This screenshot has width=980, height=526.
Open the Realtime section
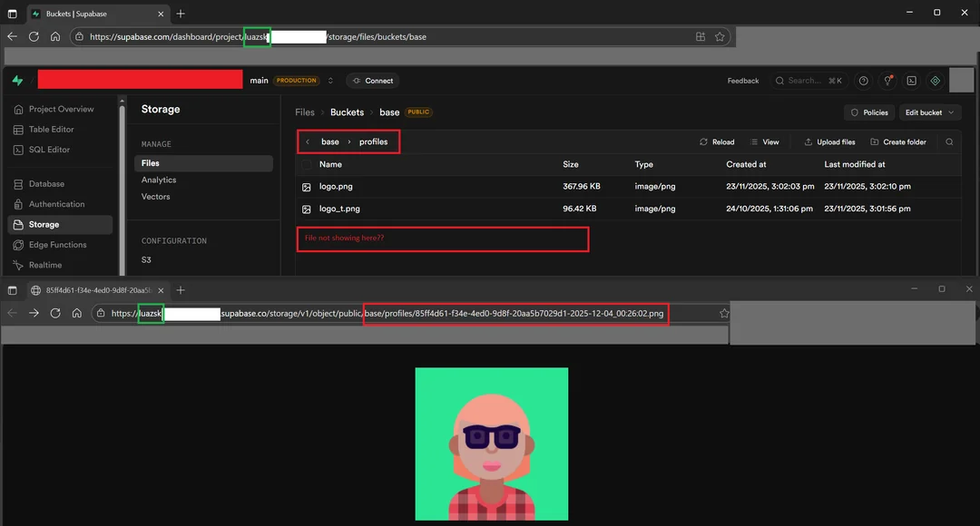click(x=47, y=264)
